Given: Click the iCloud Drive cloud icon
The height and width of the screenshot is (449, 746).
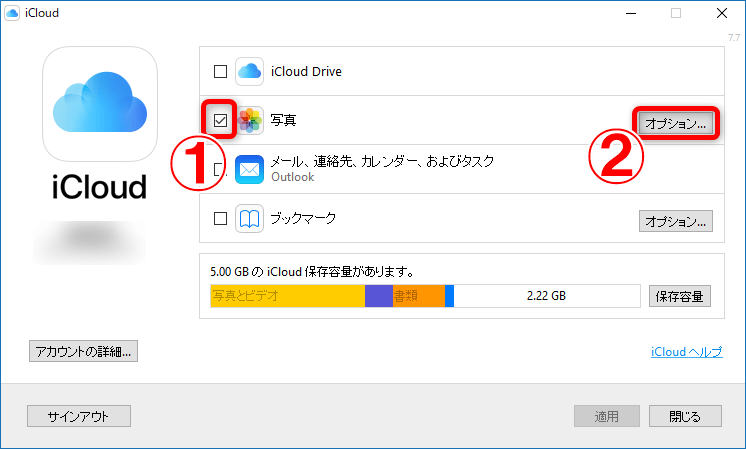Looking at the screenshot, I should click(x=249, y=72).
